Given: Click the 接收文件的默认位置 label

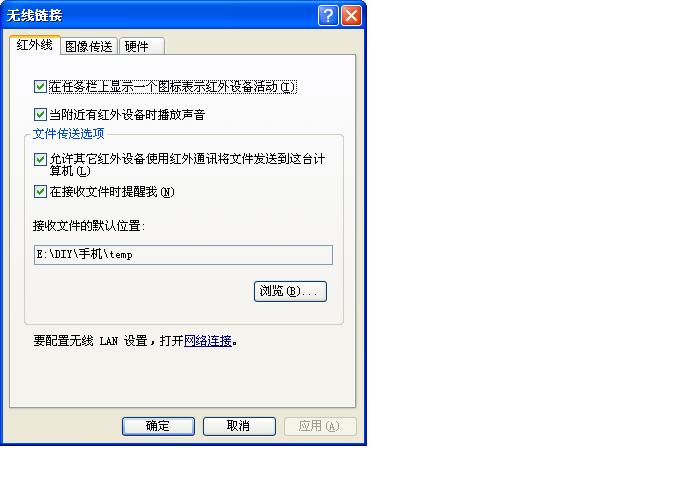Looking at the screenshot, I should pos(89,226).
